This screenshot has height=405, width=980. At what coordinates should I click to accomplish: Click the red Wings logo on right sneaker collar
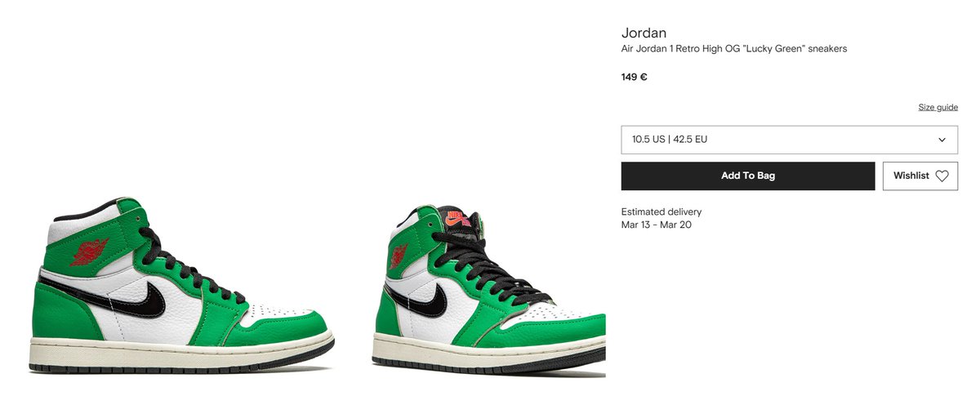point(399,256)
